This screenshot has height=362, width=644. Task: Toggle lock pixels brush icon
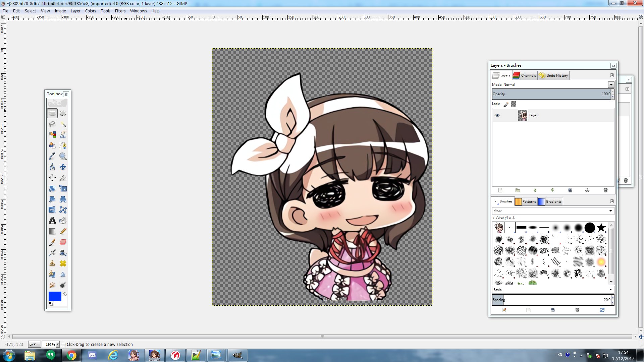pyautogui.click(x=506, y=104)
